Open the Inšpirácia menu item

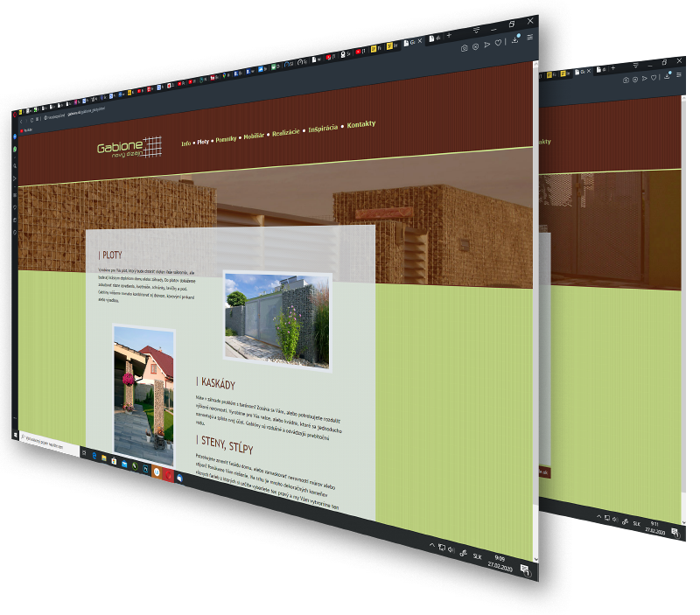(x=323, y=129)
